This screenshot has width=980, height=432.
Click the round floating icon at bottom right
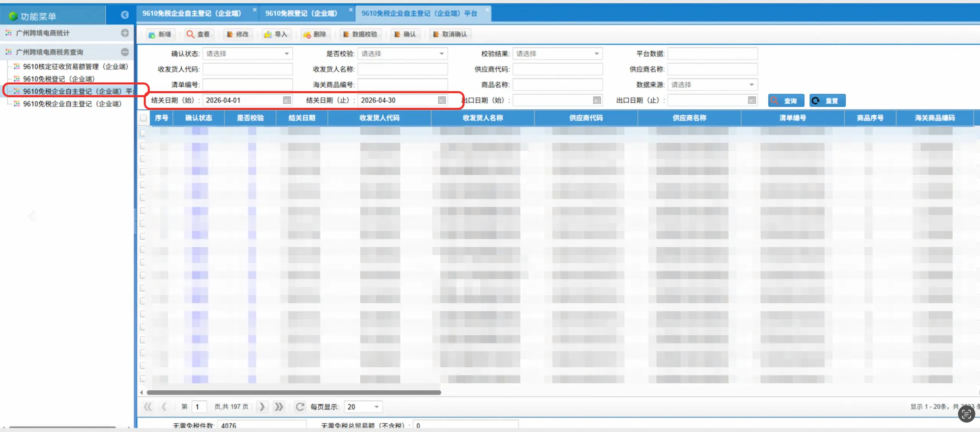pos(966,414)
